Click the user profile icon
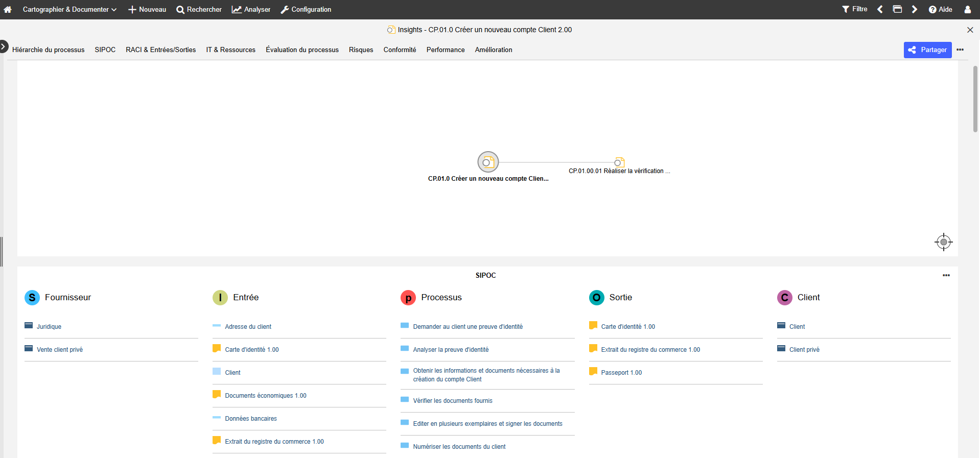Screen dimensions: 980x458 (x=967, y=10)
